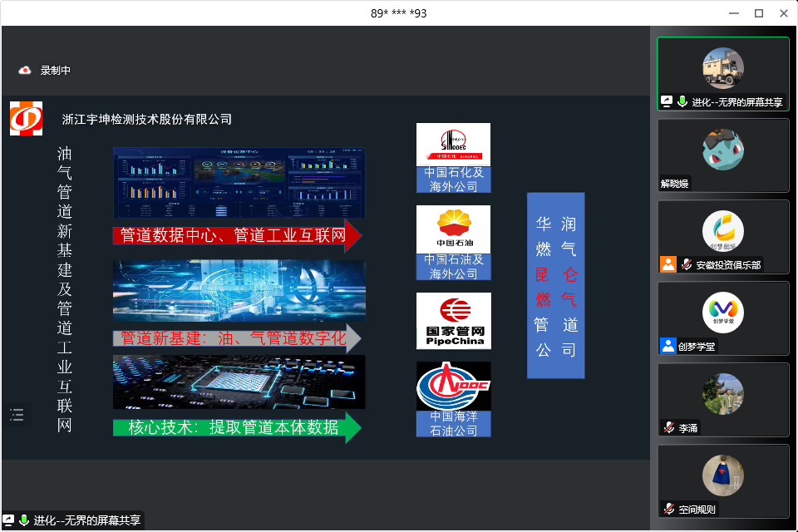This screenshot has height=532, width=798.
Task: Click the red cloud recording icon
Action: (x=24, y=71)
